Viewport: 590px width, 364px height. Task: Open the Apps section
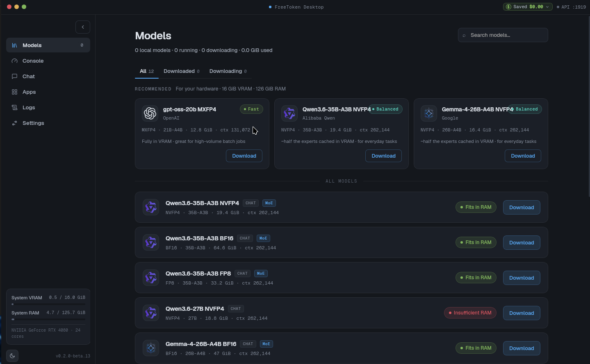click(x=48, y=92)
